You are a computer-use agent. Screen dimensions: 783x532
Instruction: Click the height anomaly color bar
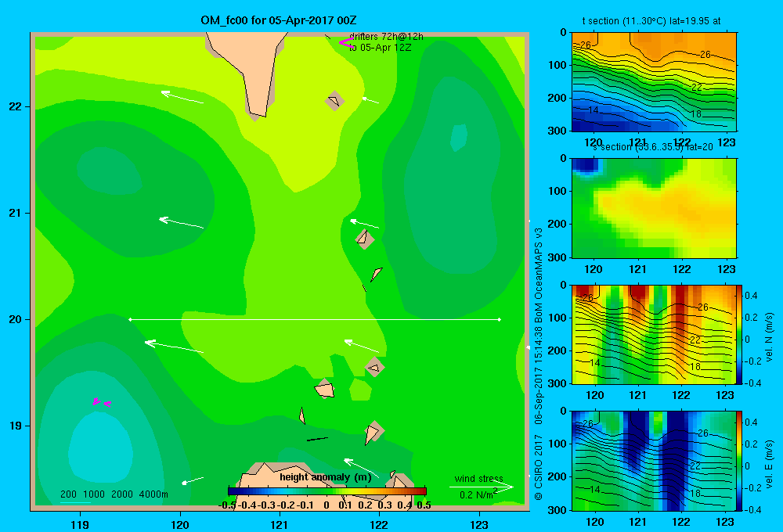click(327, 491)
